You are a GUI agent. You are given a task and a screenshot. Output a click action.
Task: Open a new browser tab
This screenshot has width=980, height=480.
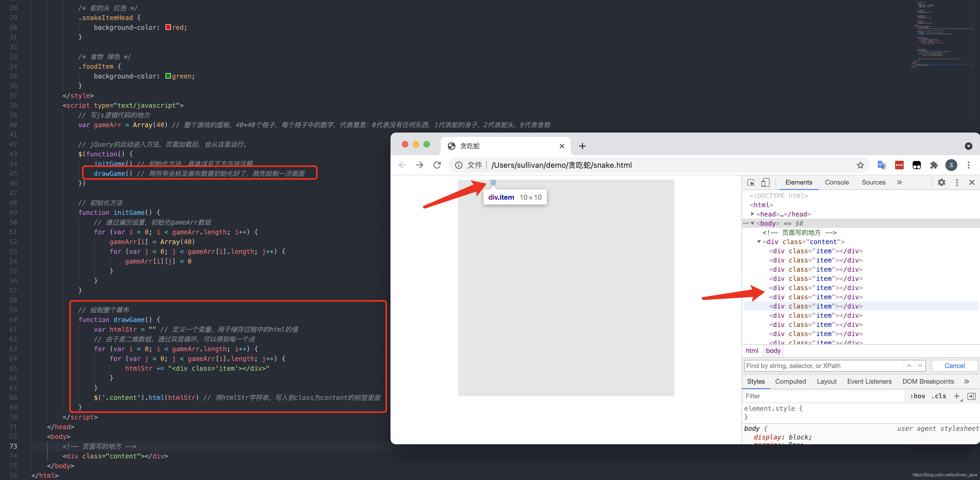582,146
